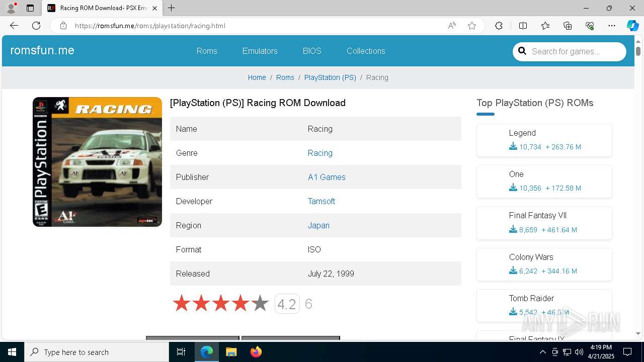Screen dimensions: 644x362
Task: Add page to favorites star icon
Action: coord(472,26)
